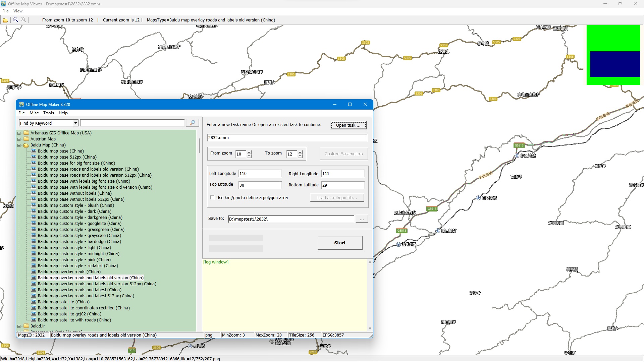Click the Top Latitude input field
This screenshot has width=644, height=362.
[x=260, y=185]
